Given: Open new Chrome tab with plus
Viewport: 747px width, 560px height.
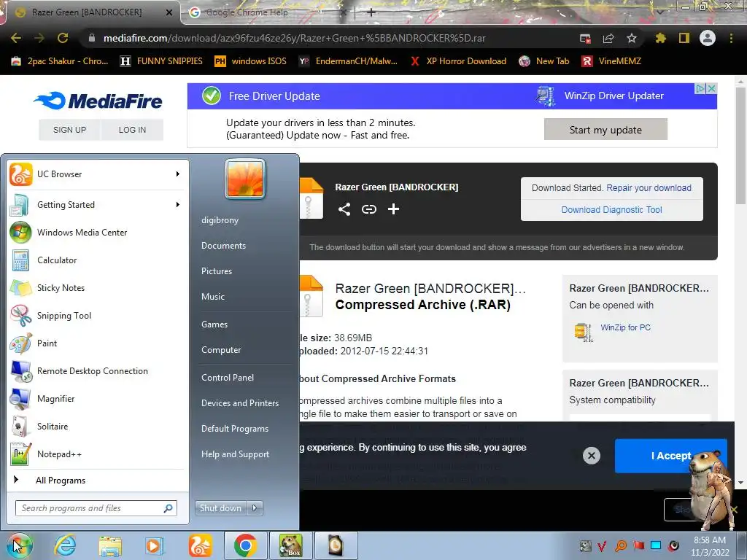Looking at the screenshot, I should (x=371, y=12).
